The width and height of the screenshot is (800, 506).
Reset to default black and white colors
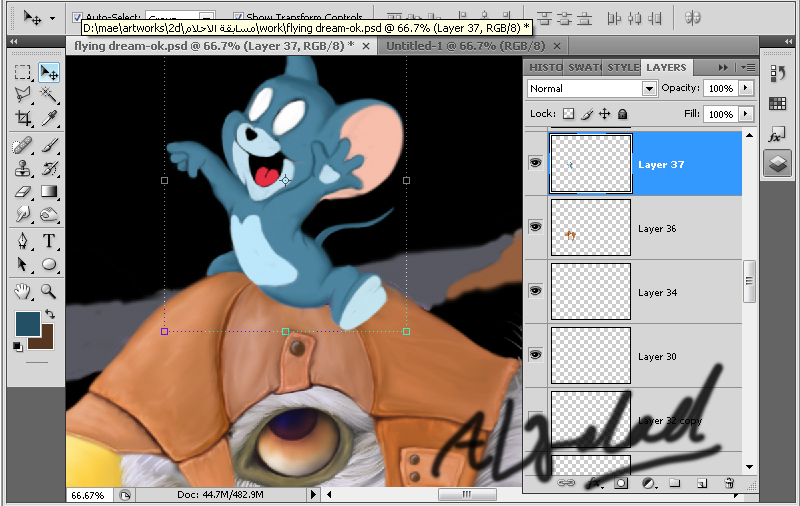click(18, 347)
